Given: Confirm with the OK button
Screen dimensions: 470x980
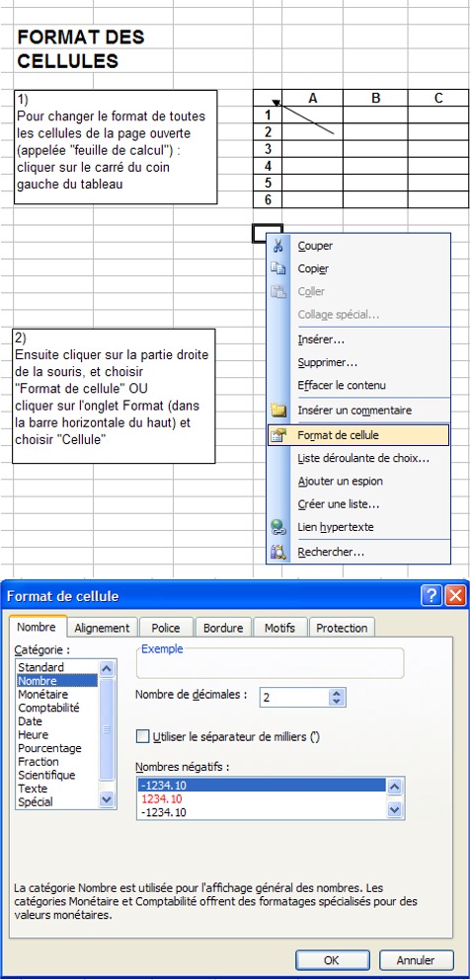Looking at the screenshot, I should 331,960.
